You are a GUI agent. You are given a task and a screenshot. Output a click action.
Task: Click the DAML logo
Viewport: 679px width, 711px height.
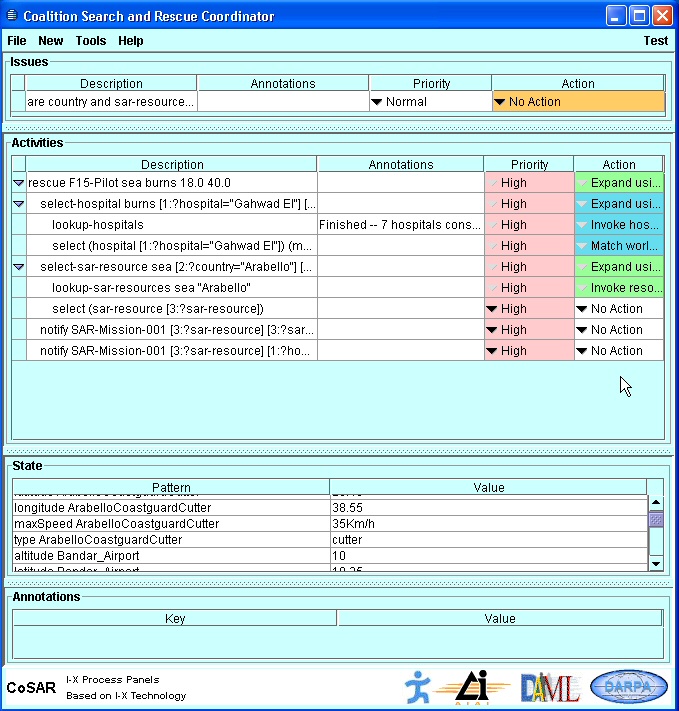550,687
